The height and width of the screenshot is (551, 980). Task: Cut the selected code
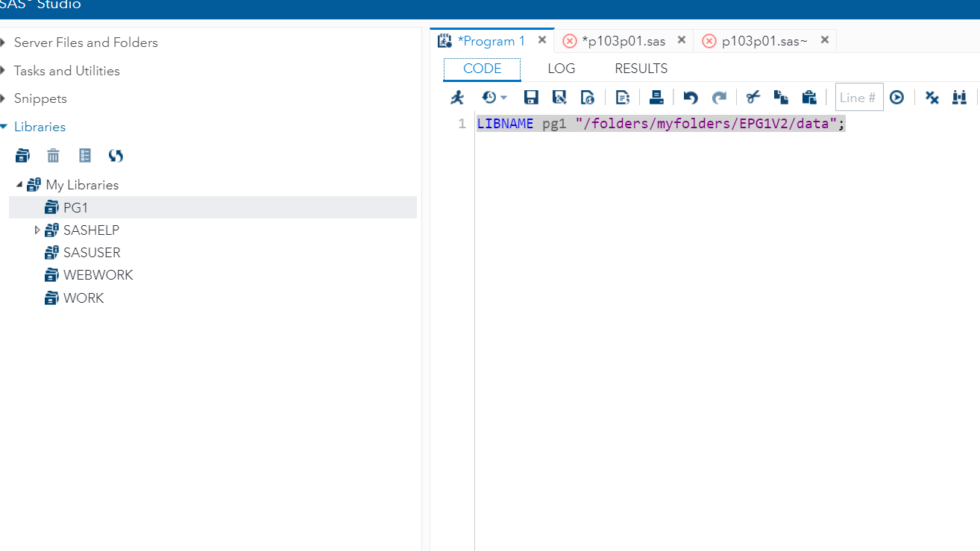pos(753,97)
